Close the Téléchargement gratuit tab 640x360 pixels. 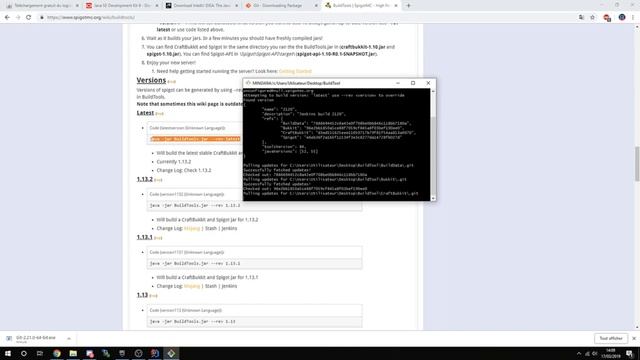pyautogui.click(x=77, y=6)
